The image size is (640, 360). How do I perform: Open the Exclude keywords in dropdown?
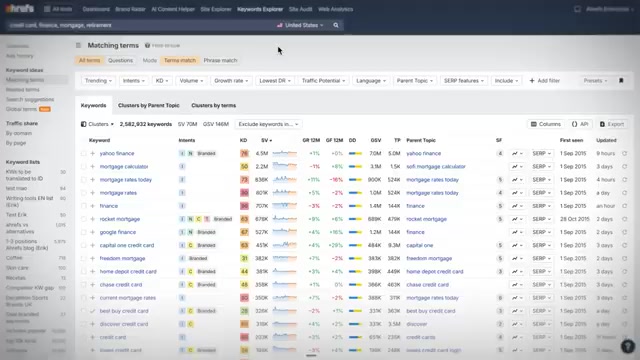tap(268, 124)
